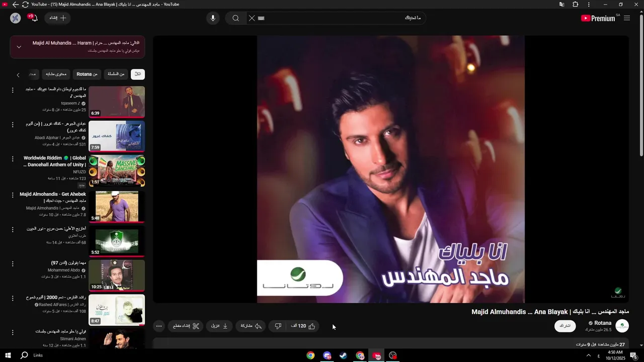The width and height of the screenshot is (644, 362).
Task: Open the translate page icon
Action: pyautogui.click(x=562, y=5)
